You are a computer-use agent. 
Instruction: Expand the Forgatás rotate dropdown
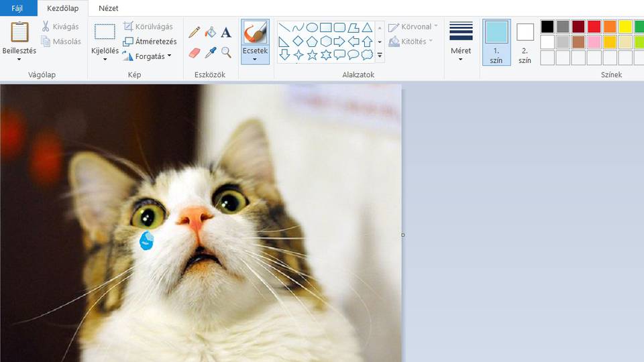click(x=170, y=56)
